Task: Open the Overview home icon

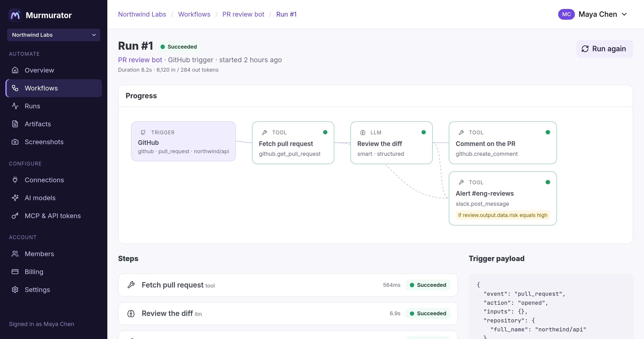Action: coord(15,70)
